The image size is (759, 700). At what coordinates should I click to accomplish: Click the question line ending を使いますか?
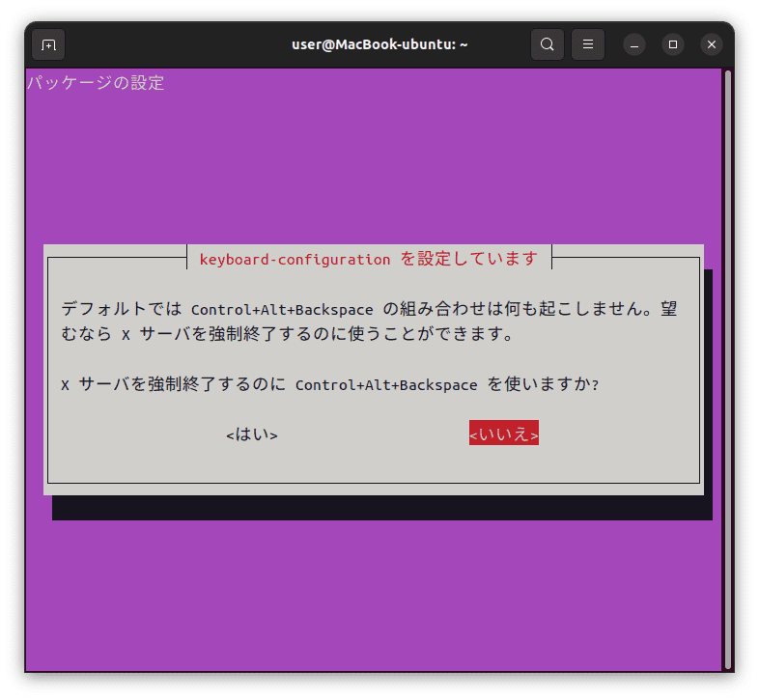point(330,384)
